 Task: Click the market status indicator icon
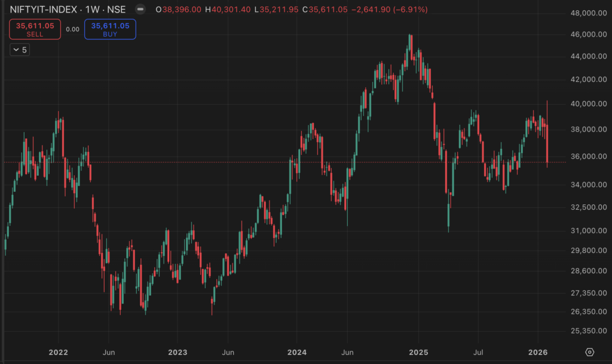click(x=140, y=10)
